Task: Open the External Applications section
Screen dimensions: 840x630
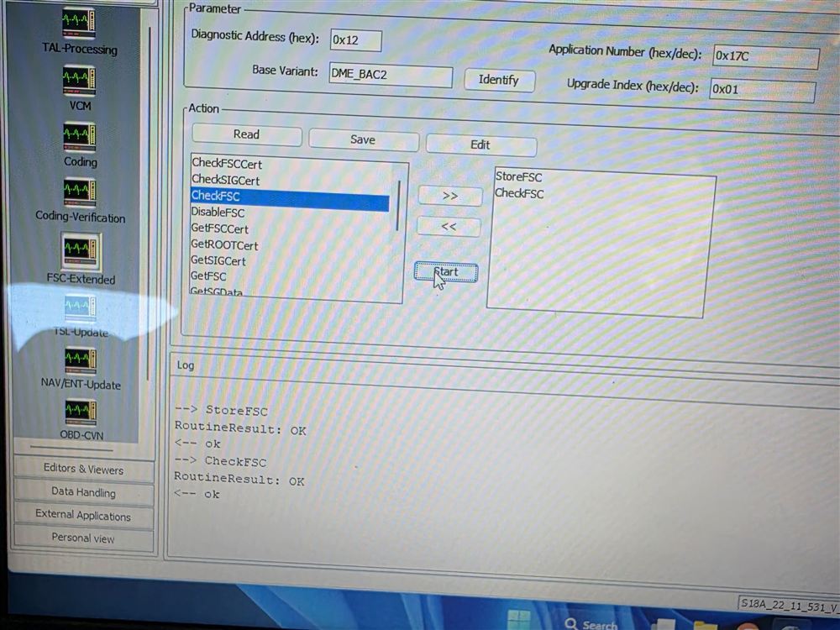Action: click(x=83, y=516)
